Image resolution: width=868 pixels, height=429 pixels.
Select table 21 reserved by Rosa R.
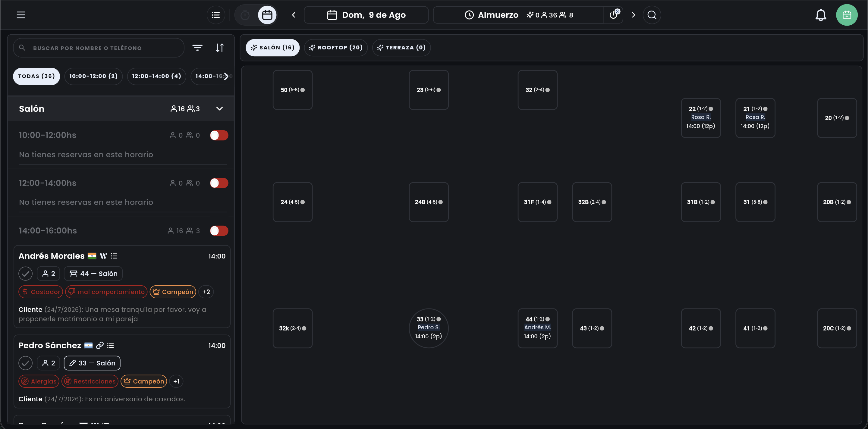point(755,118)
